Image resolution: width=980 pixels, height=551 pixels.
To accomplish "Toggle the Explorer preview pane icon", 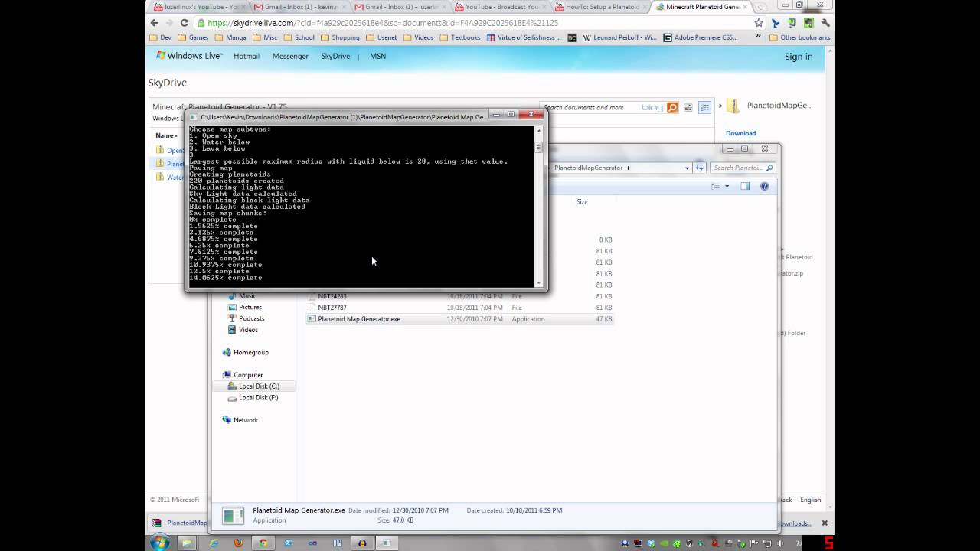I will (x=745, y=186).
